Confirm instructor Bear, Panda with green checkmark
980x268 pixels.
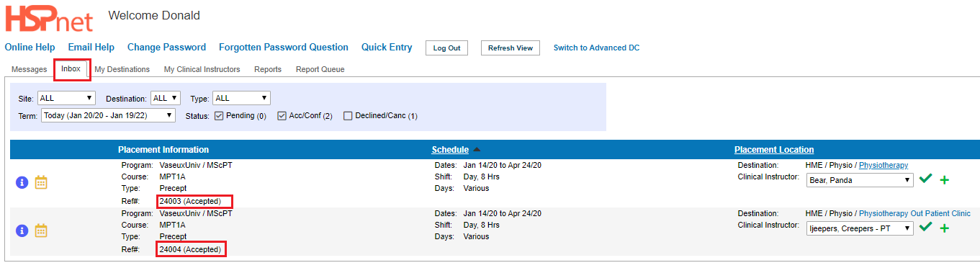[x=926, y=179]
